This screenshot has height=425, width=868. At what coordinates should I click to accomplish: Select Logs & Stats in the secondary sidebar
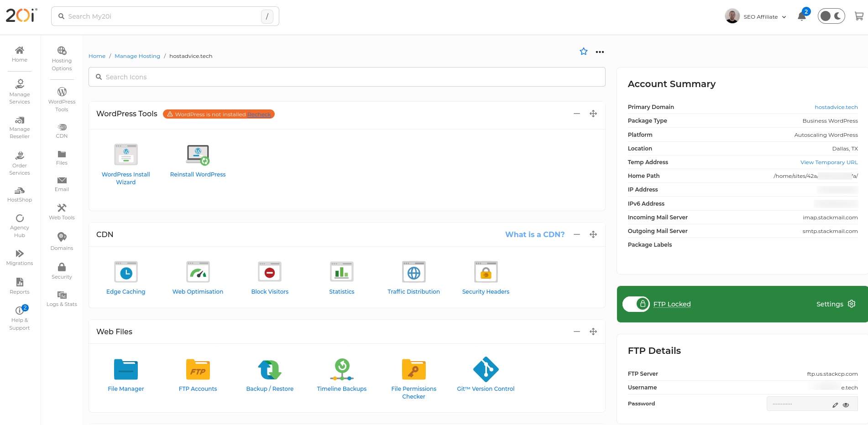coord(62,299)
